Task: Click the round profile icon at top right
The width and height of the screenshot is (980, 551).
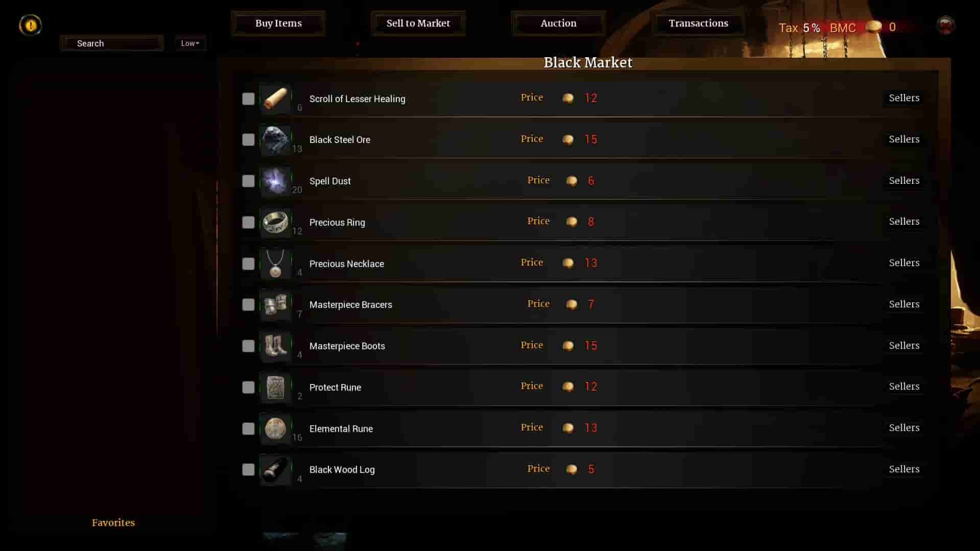Action: point(945,25)
